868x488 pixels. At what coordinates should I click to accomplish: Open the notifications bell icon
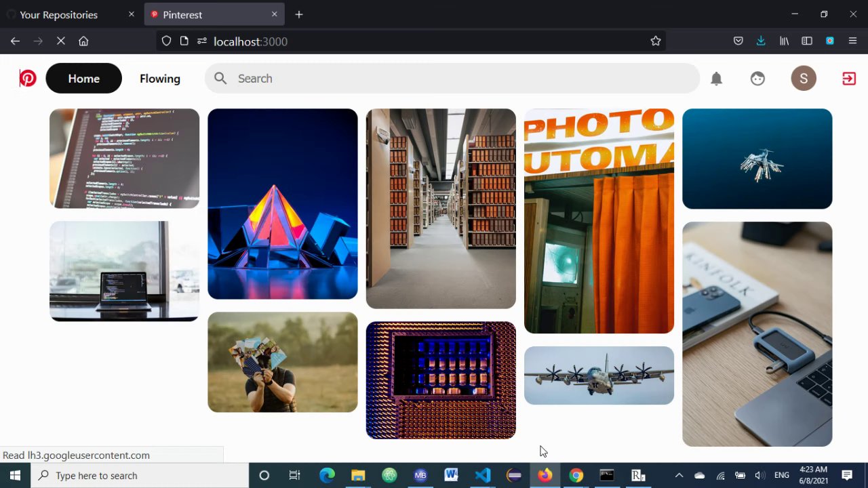point(716,79)
